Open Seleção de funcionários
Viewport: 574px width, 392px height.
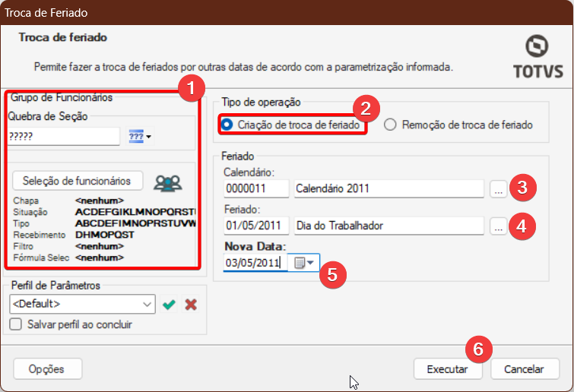click(x=78, y=181)
